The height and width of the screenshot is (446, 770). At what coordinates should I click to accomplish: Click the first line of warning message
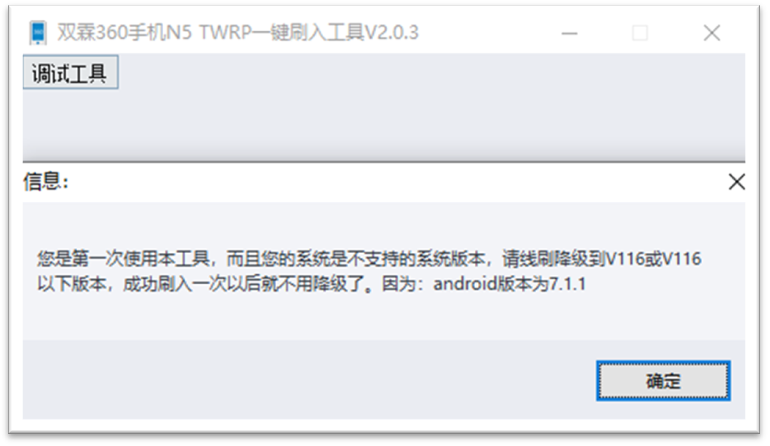click(x=369, y=259)
